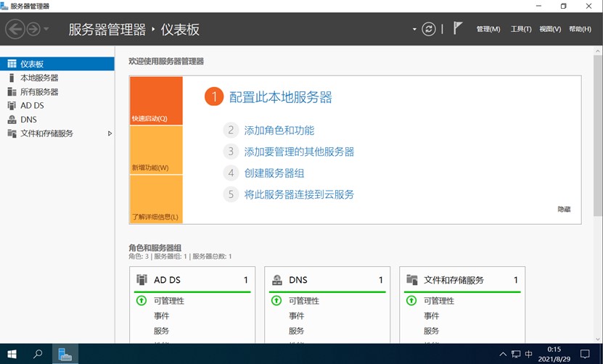Image resolution: width=603 pixels, height=364 pixels.
Task: Open the navigation history dropdown arrow
Action: tap(46, 29)
